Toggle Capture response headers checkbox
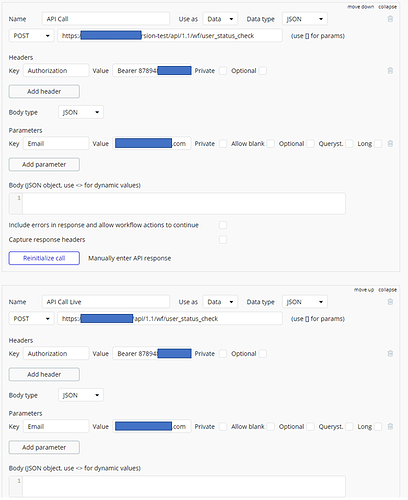This screenshot has width=408, height=500. point(223,240)
